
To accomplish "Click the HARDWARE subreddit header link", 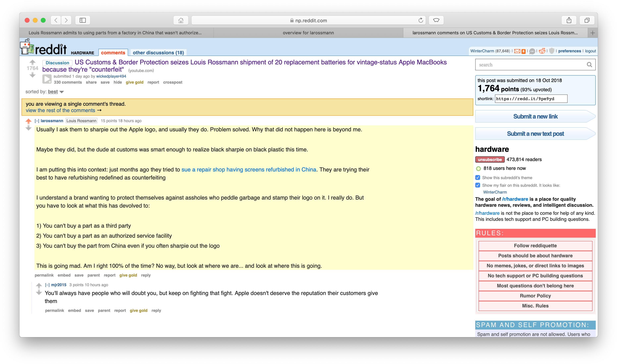I will 83,53.
